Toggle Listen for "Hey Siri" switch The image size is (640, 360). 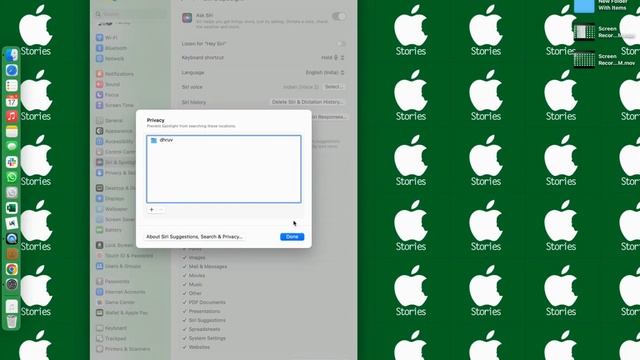[341, 44]
